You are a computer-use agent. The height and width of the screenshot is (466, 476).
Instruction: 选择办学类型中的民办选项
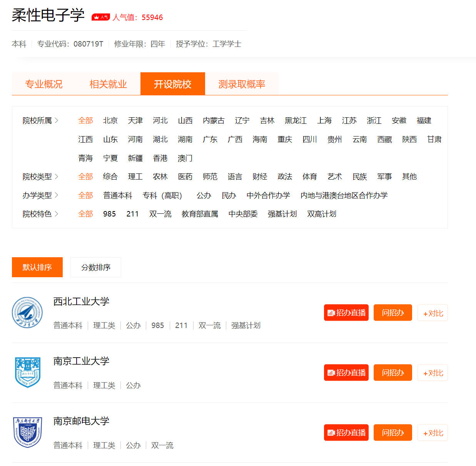pos(229,195)
